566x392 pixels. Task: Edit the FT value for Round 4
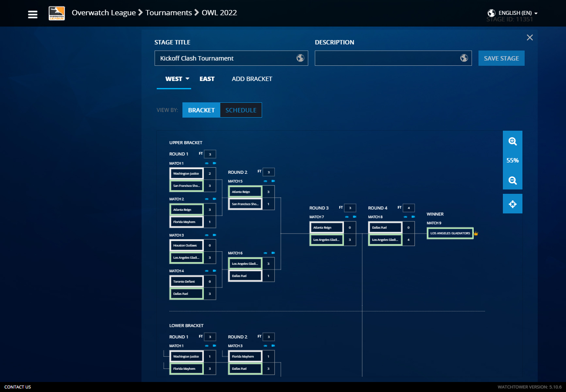pyautogui.click(x=409, y=208)
